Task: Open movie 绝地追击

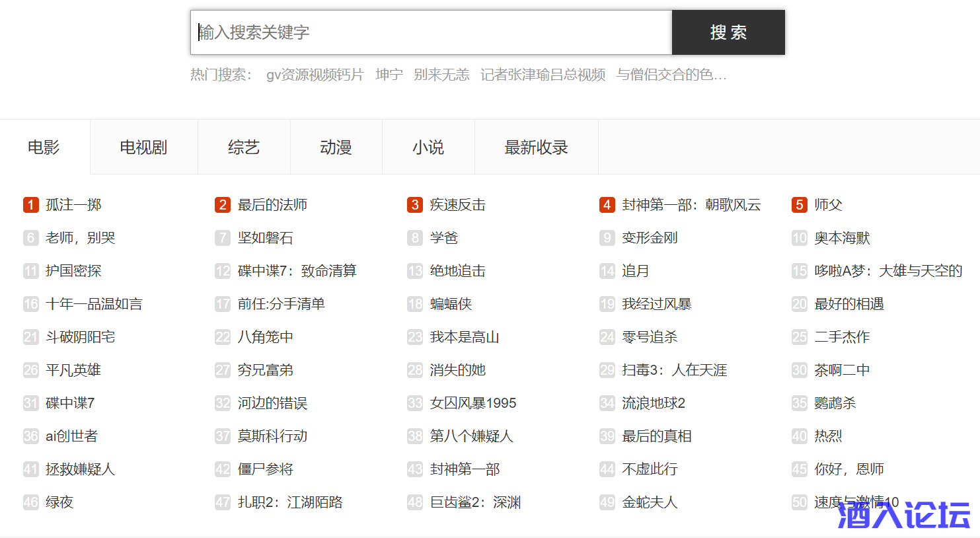Action: click(x=458, y=271)
